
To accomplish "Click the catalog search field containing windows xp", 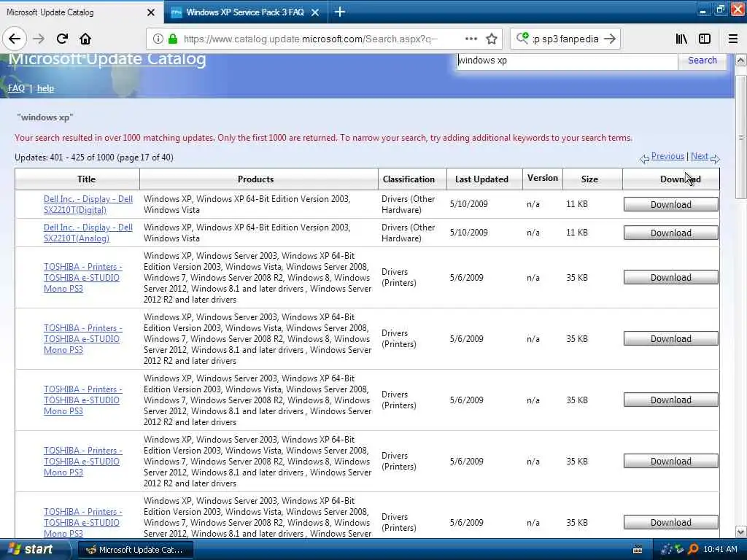I will [567, 61].
